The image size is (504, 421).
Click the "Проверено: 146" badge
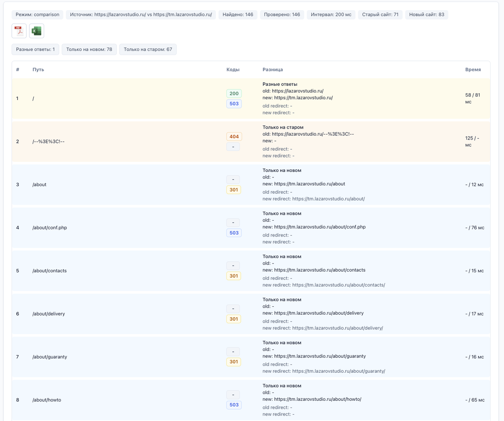[282, 15]
